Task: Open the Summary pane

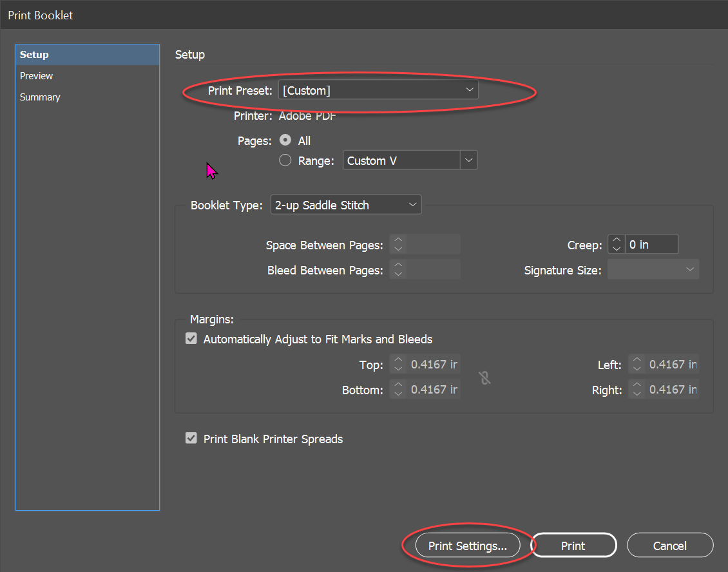Action: pyautogui.click(x=40, y=97)
